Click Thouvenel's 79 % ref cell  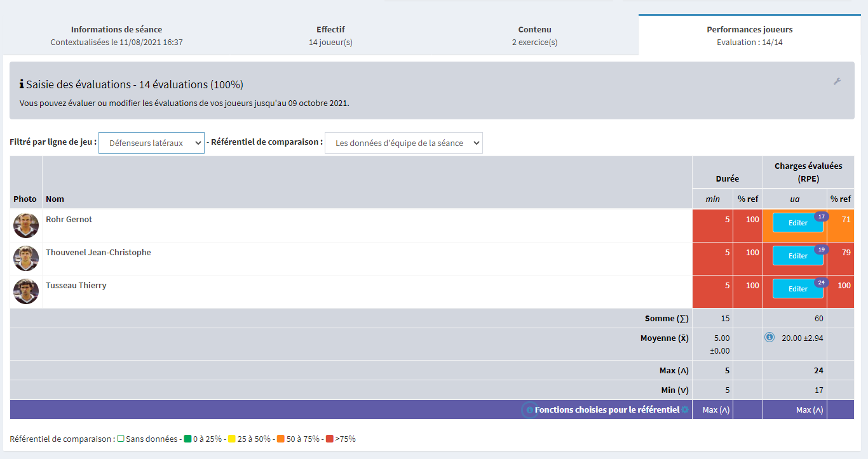click(841, 258)
